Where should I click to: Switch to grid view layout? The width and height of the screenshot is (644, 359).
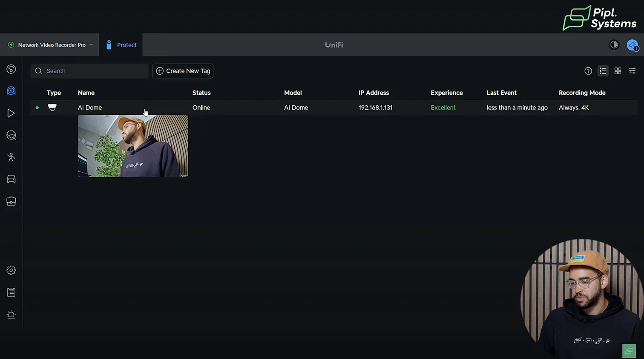(618, 71)
